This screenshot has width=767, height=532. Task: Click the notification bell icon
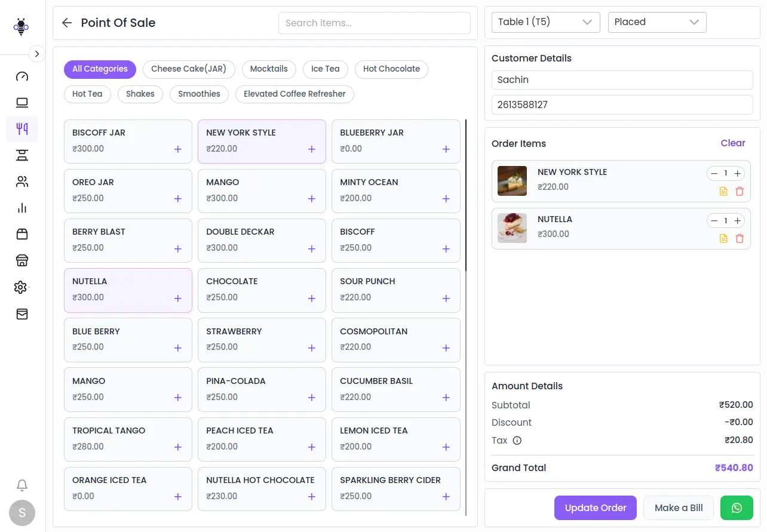click(22, 485)
